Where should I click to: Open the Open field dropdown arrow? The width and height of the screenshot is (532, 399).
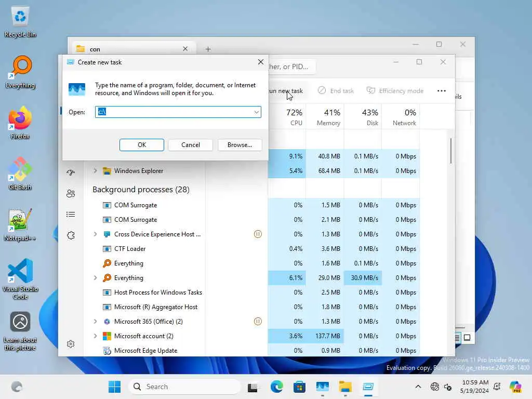coord(256,112)
